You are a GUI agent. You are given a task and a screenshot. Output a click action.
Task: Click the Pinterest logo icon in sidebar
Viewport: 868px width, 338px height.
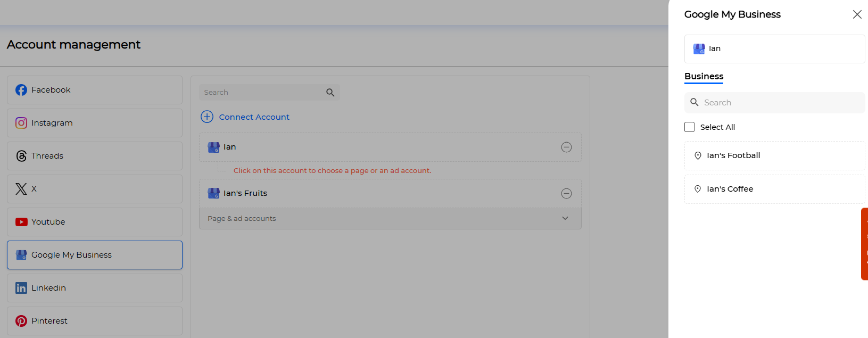21,321
